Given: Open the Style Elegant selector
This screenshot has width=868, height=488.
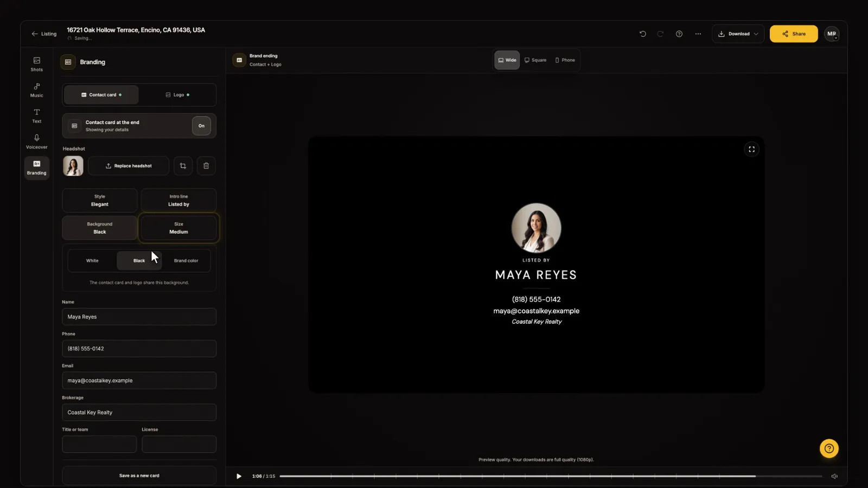Looking at the screenshot, I should pos(100,201).
